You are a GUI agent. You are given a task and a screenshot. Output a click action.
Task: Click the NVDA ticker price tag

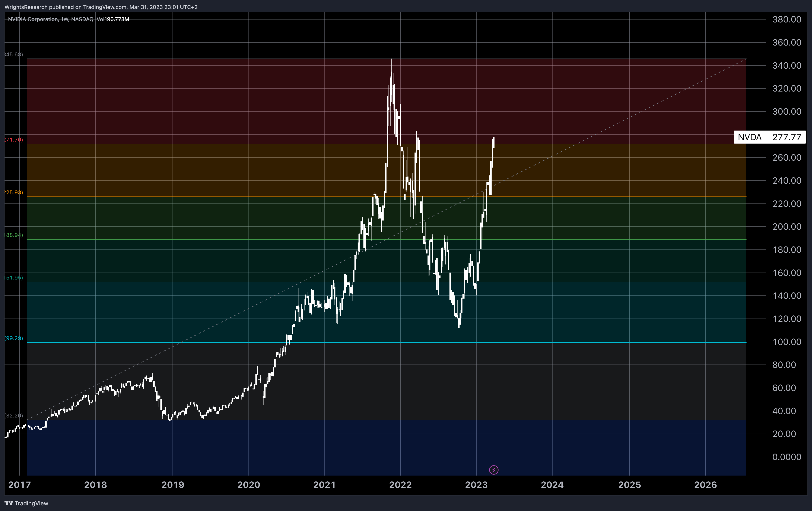pos(749,137)
